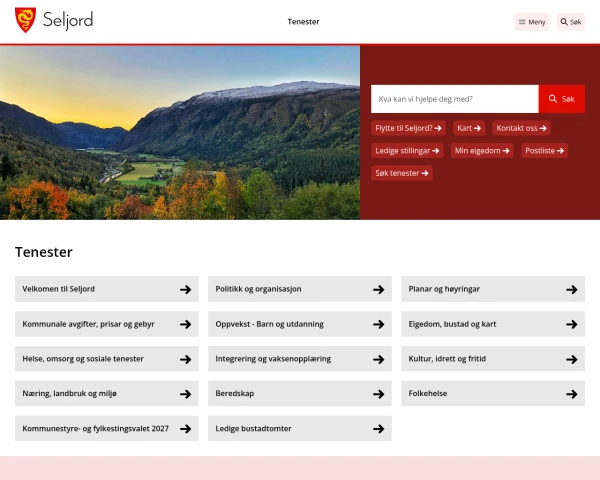This screenshot has height=480, width=600.
Task: Click the arrow on 'Min eigedom' chip
Action: (x=506, y=151)
